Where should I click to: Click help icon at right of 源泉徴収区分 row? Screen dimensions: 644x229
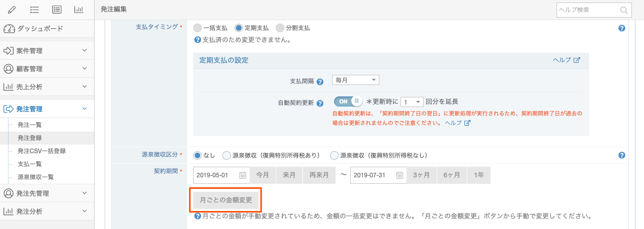click(x=622, y=155)
